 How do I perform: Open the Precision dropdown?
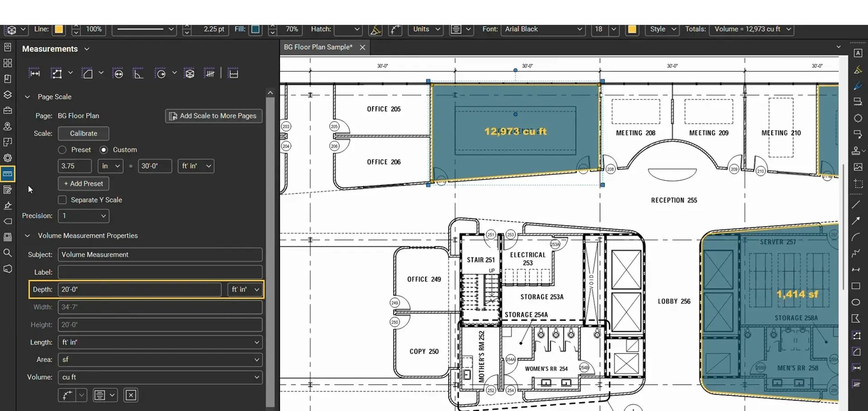tap(84, 216)
